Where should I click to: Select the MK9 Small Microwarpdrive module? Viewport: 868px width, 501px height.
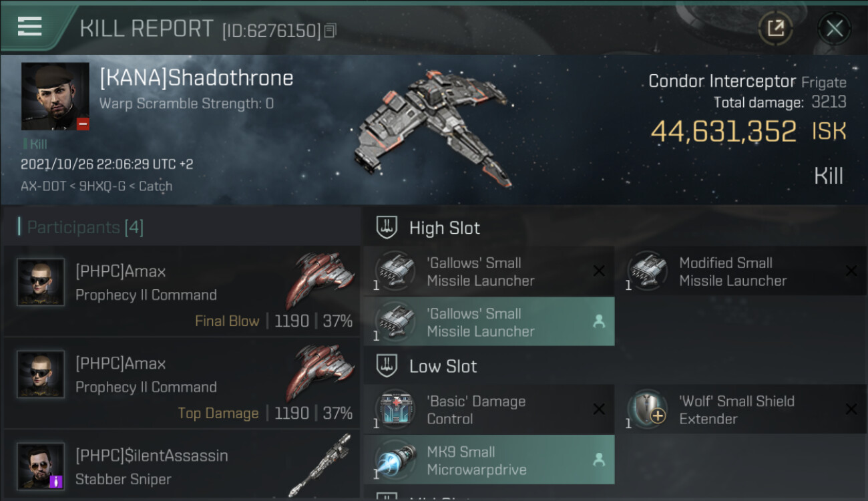[489, 460]
